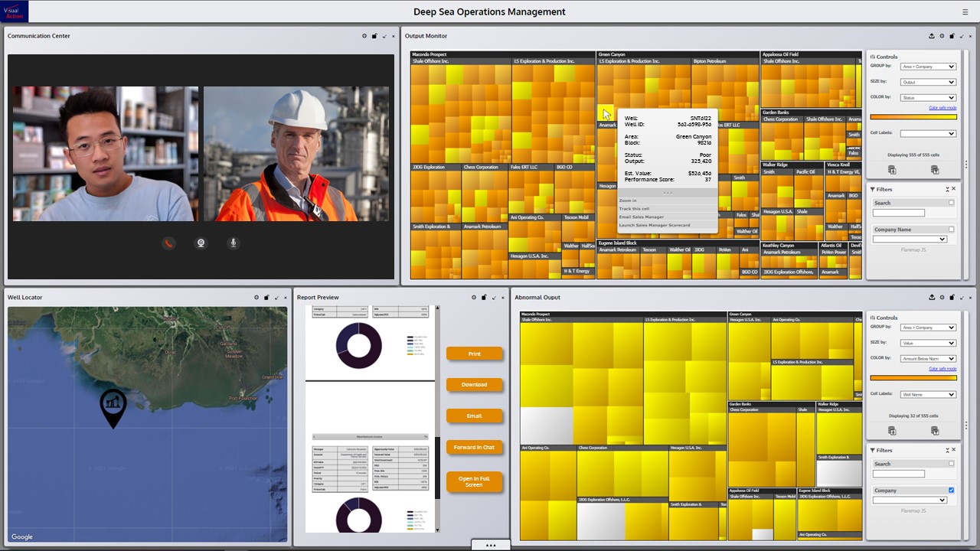
Task: Click the Search input field in Abnormal Ouput filters
Action: 899,474
